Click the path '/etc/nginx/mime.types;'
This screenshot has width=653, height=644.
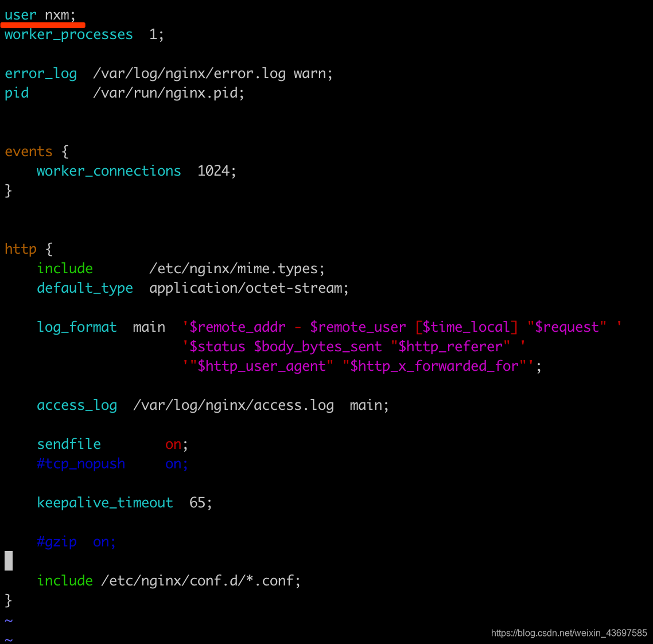(x=236, y=269)
